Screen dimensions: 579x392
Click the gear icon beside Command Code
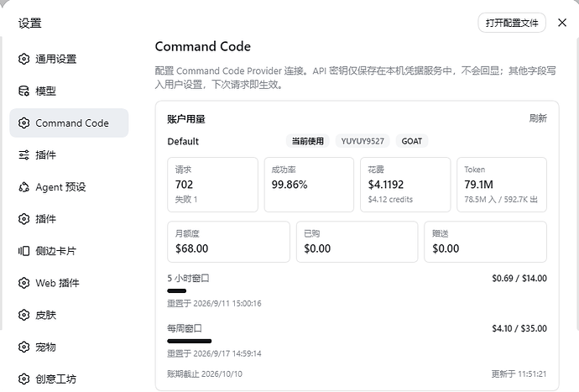point(23,123)
